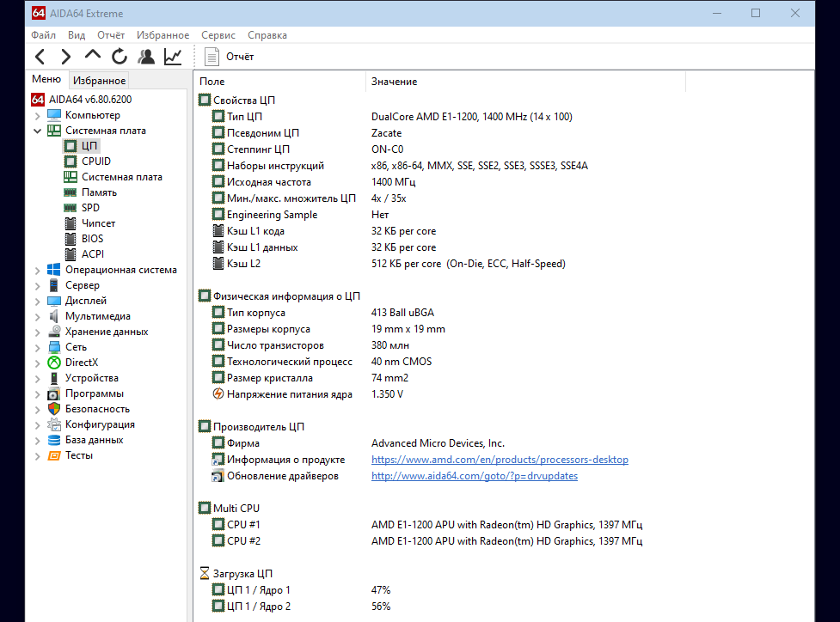Screen dimensions: 840x622
Task: Open the Справка menu
Action: point(267,35)
